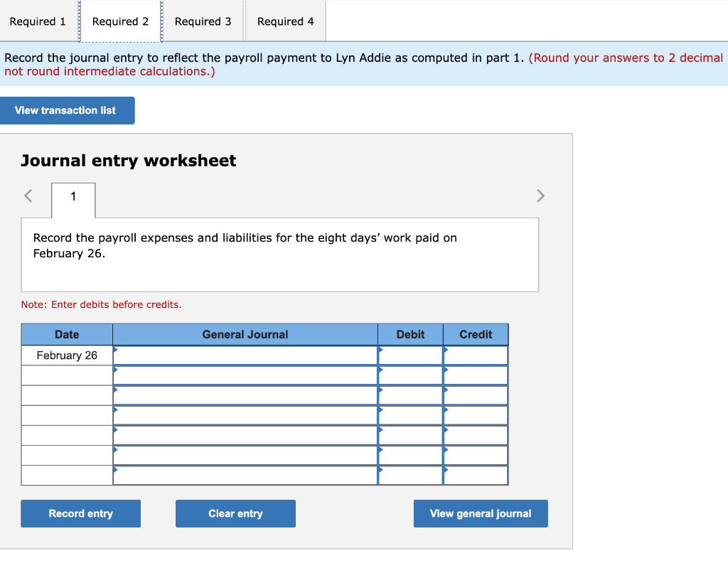Click Clear entry button
This screenshot has width=728, height=568.
point(235,513)
